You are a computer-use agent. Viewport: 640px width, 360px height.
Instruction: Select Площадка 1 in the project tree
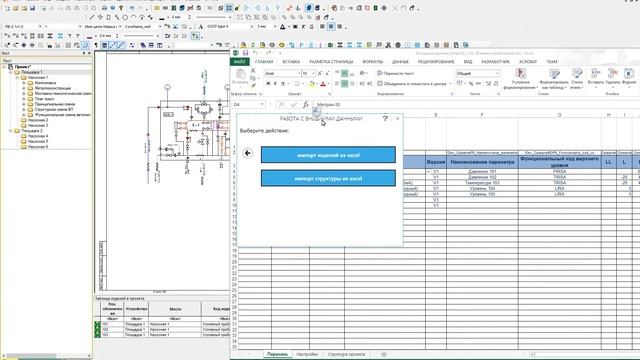click(x=31, y=72)
